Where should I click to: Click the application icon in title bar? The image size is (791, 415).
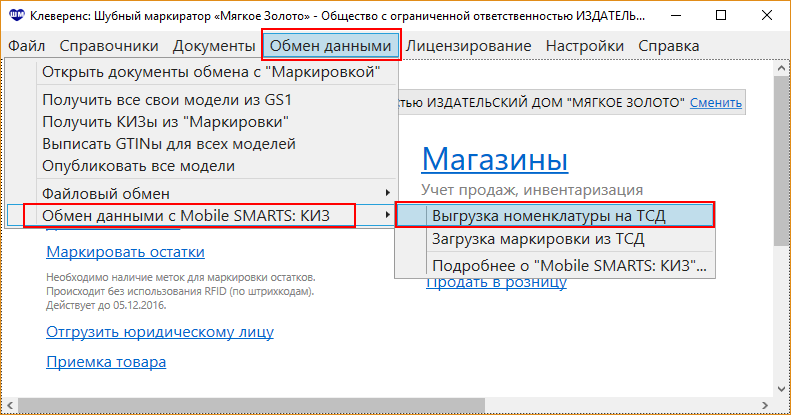[x=16, y=15]
